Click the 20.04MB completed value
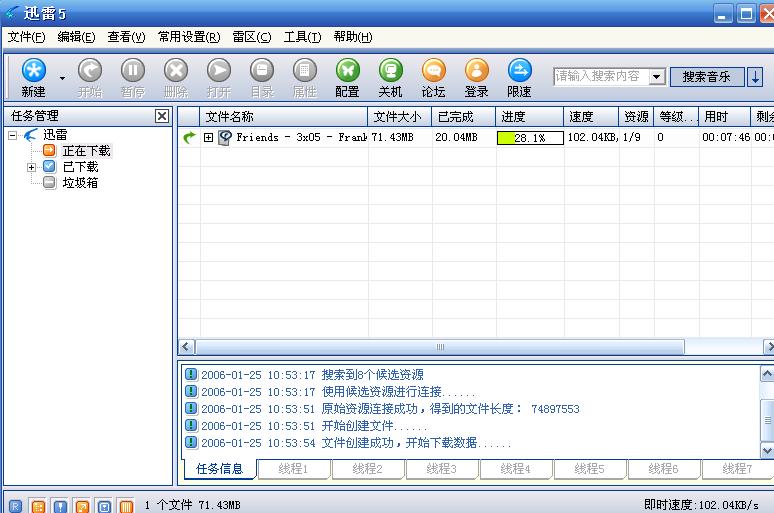 click(456, 137)
